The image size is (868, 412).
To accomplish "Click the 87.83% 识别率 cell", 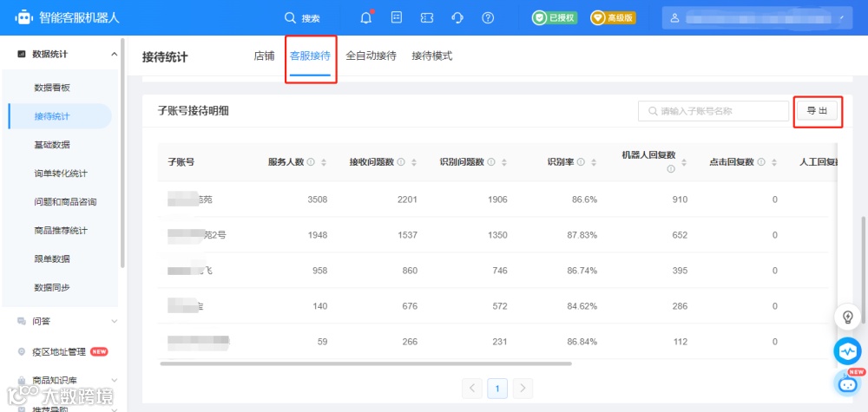I will 582,235.
